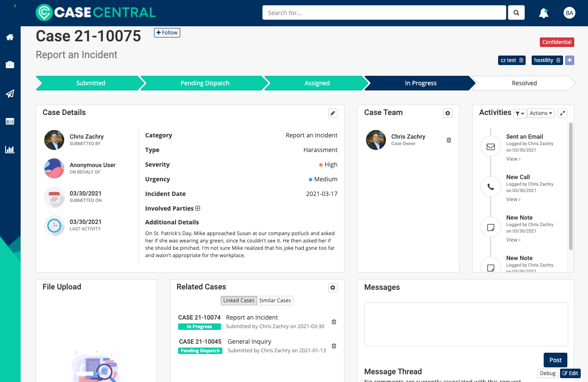Open the paper plane icon in the sidebar

pyautogui.click(x=10, y=93)
